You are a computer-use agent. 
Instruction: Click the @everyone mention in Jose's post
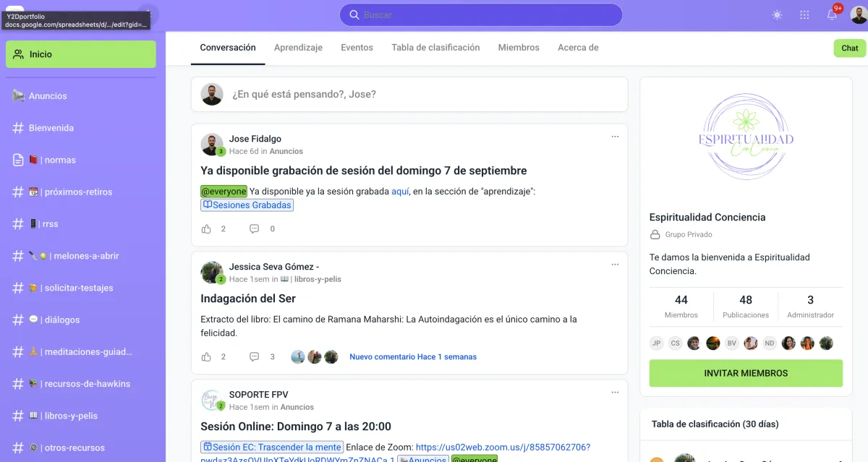click(224, 192)
